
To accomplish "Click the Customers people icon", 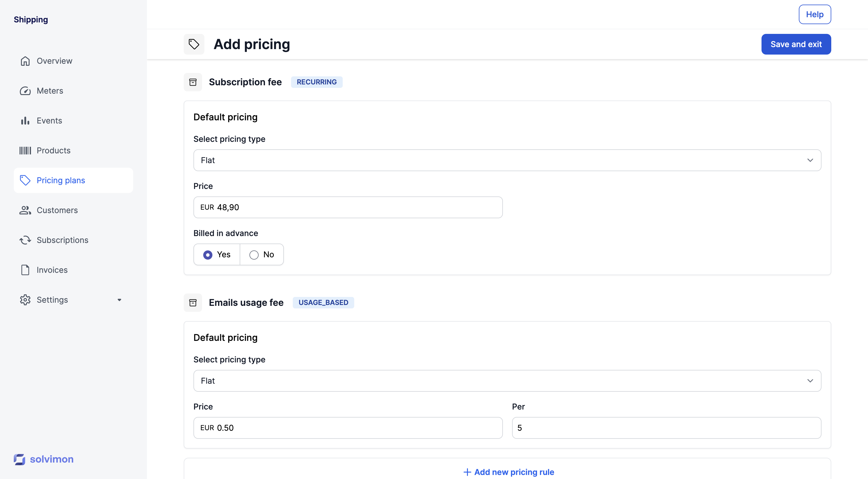I will pyautogui.click(x=25, y=210).
